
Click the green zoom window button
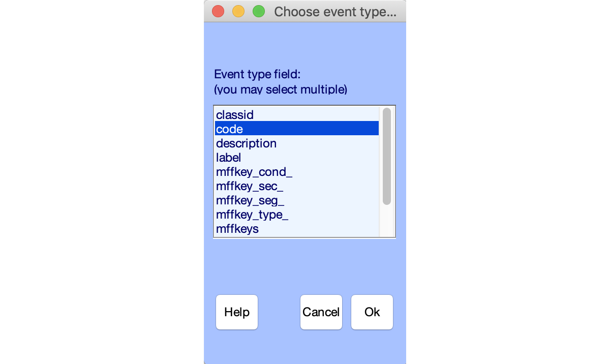click(x=259, y=11)
